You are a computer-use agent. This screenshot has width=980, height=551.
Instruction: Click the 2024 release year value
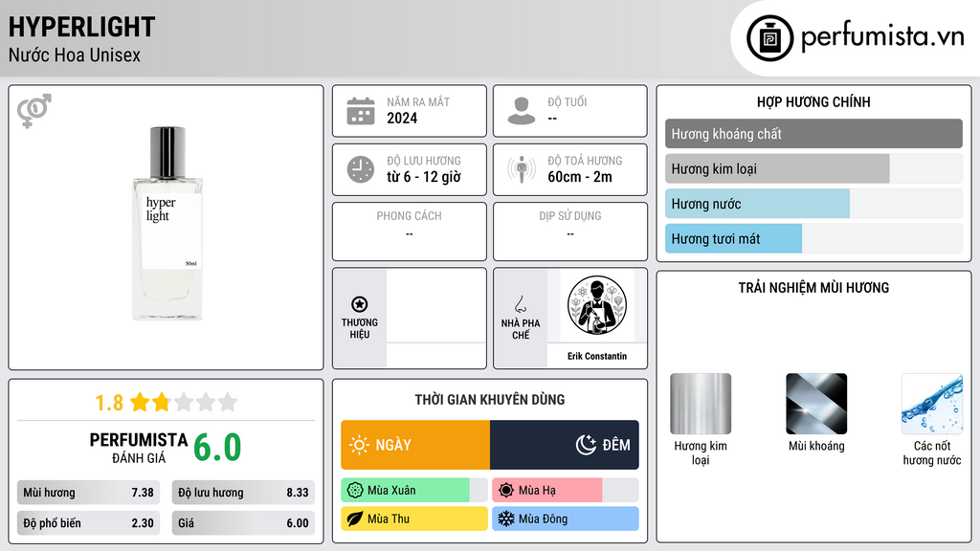click(402, 118)
